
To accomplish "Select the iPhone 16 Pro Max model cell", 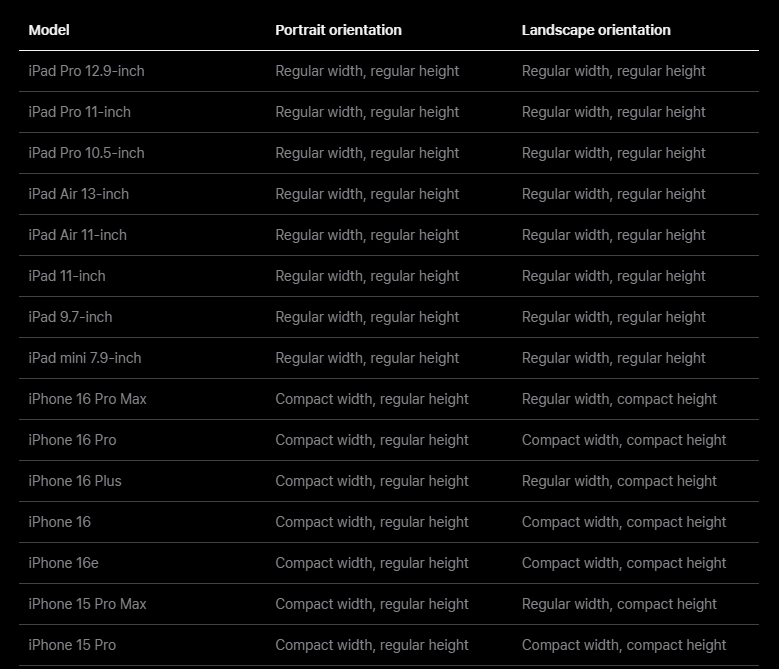I will pyautogui.click(x=87, y=399).
